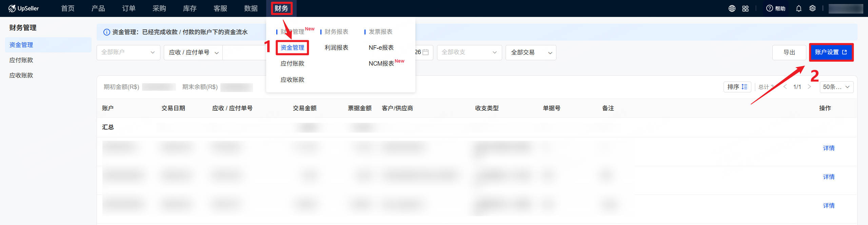
Task: Open 详情 for the first transaction row
Action: [829, 148]
